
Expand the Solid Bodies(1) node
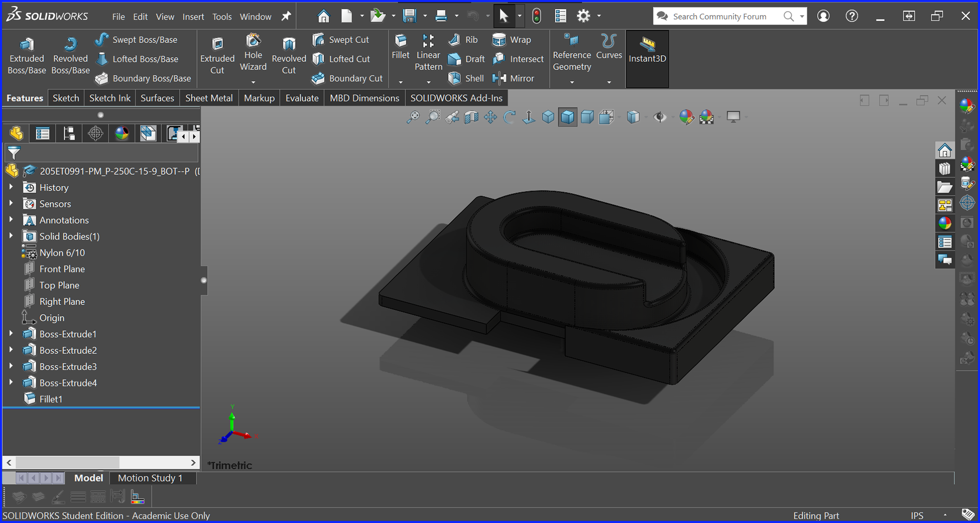click(x=11, y=236)
